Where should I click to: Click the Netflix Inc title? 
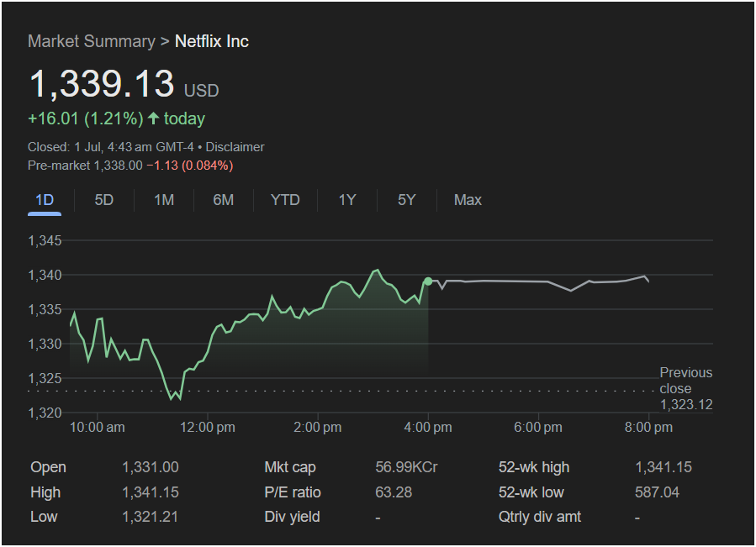(212, 41)
